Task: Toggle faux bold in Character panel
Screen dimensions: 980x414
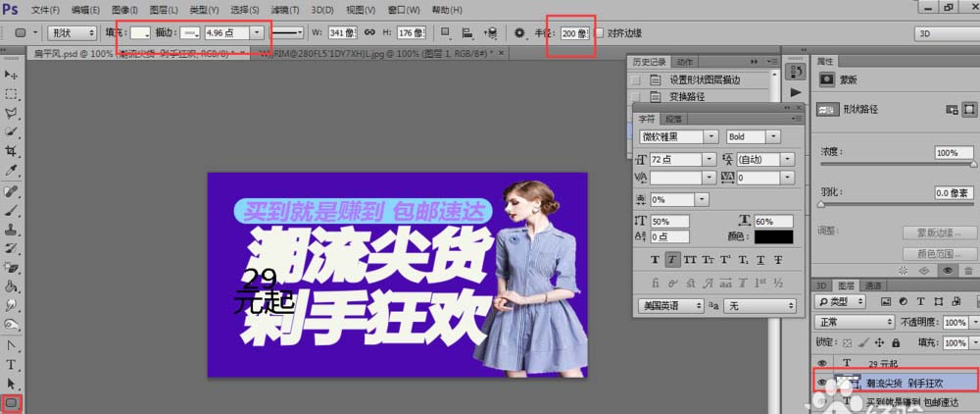Action: point(655,260)
